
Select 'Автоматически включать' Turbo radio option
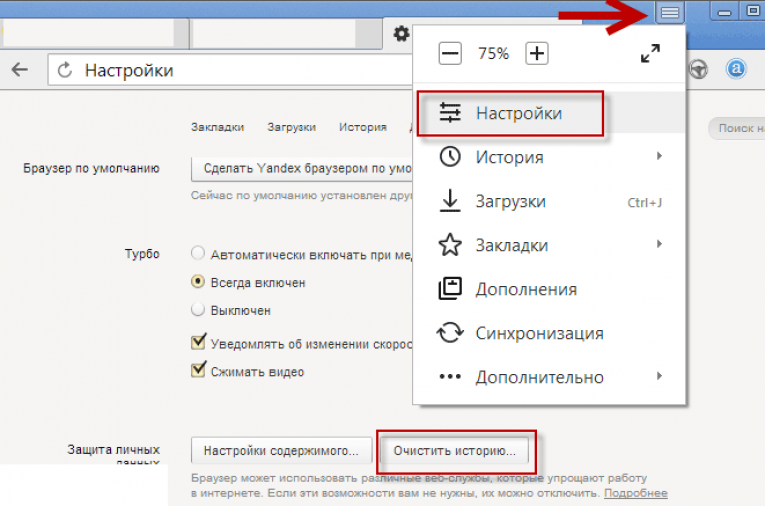[x=198, y=254]
